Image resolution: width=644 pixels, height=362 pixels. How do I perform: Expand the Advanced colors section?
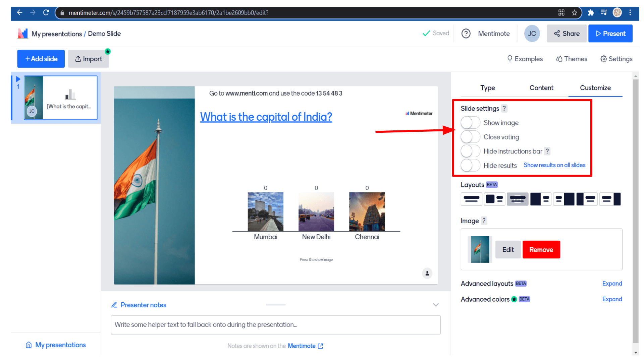pos(612,299)
